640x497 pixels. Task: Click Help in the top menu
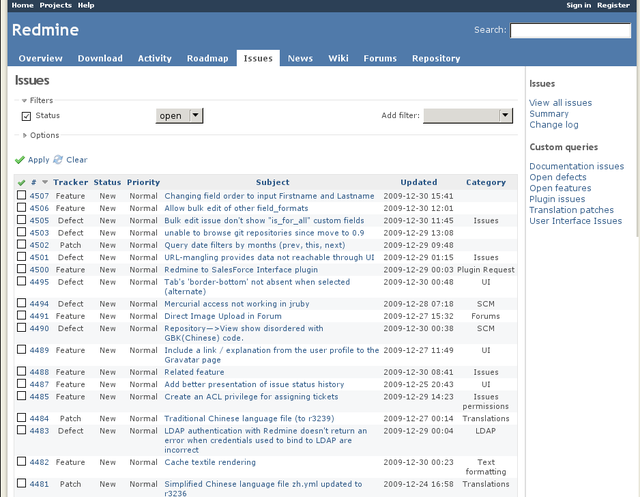[x=86, y=5]
